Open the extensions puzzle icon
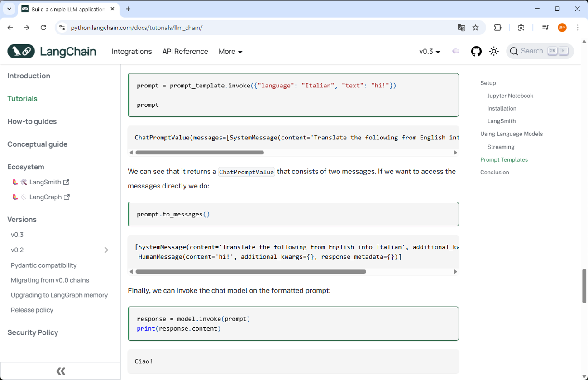The width and height of the screenshot is (588, 380). tap(497, 28)
